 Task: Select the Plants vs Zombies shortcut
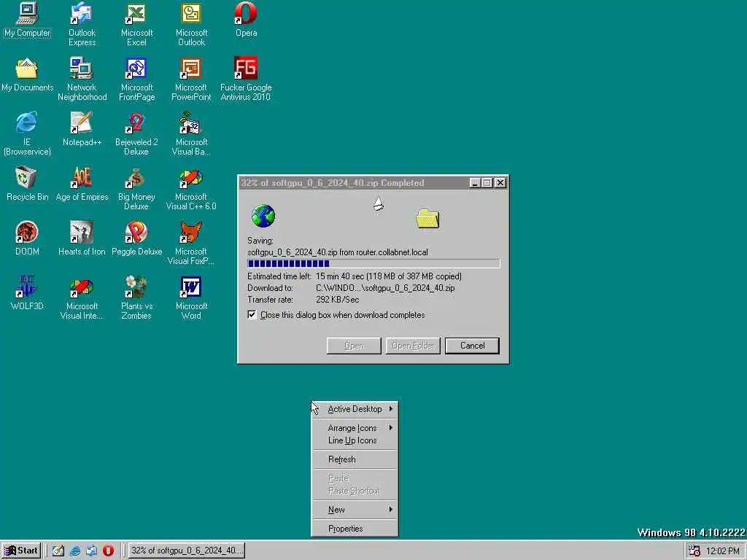[136, 297]
